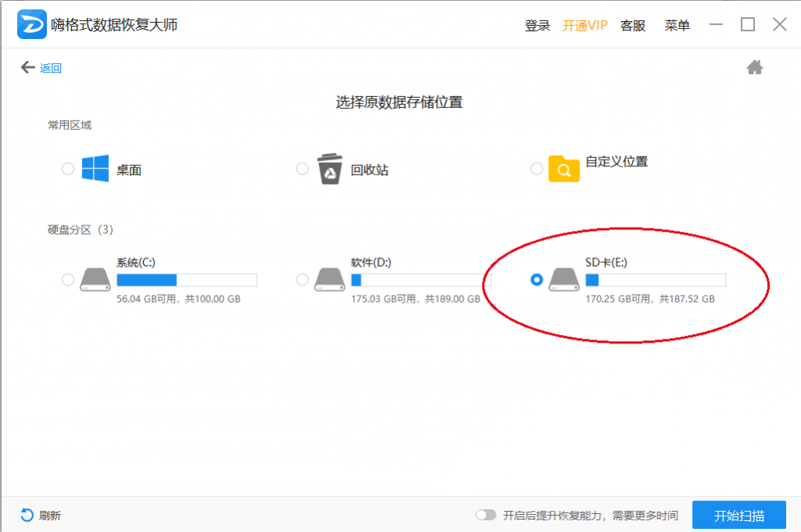Open the 开通VIP option
The image size is (801, 532).
[585, 26]
